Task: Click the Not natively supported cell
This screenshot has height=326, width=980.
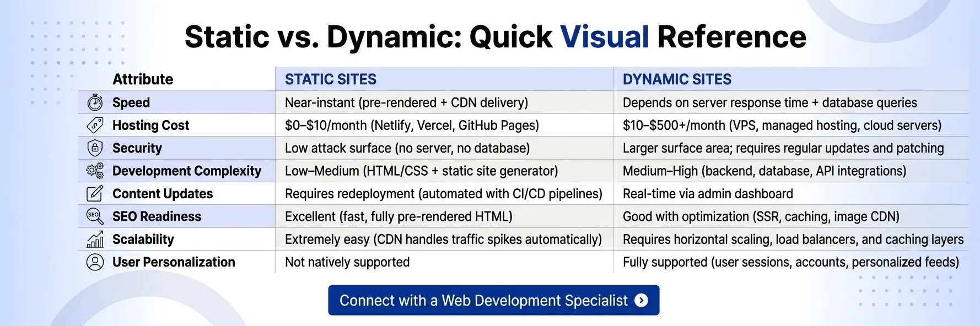Action: pyautogui.click(x=347, y=262)
